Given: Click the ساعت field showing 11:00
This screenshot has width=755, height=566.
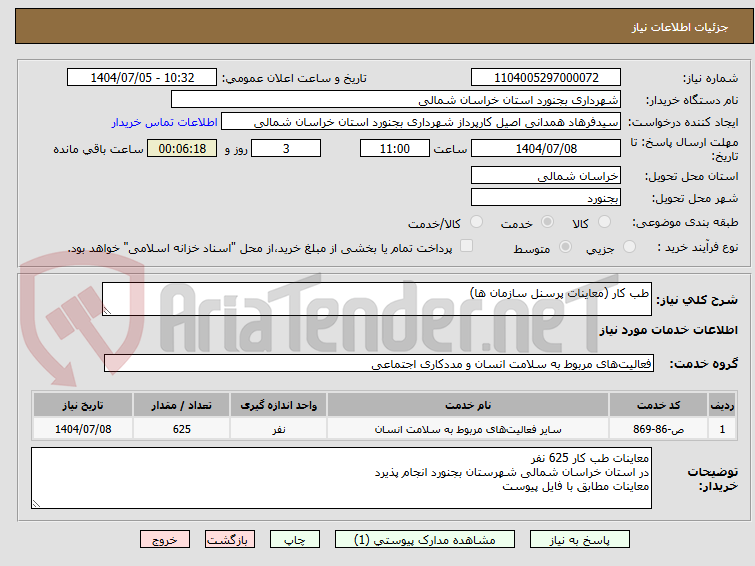Looking at the screenshot, I should click(394, 148).
